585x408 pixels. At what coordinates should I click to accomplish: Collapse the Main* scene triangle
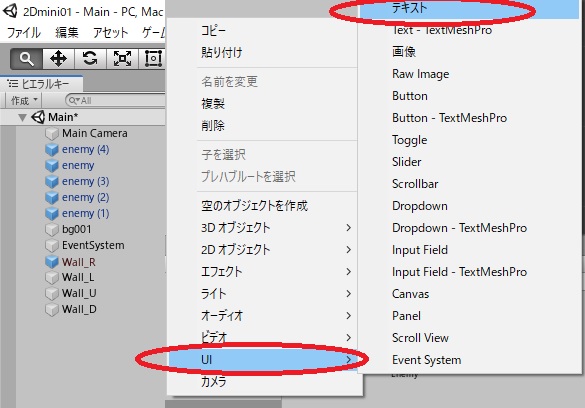click(x=22, y=118)
